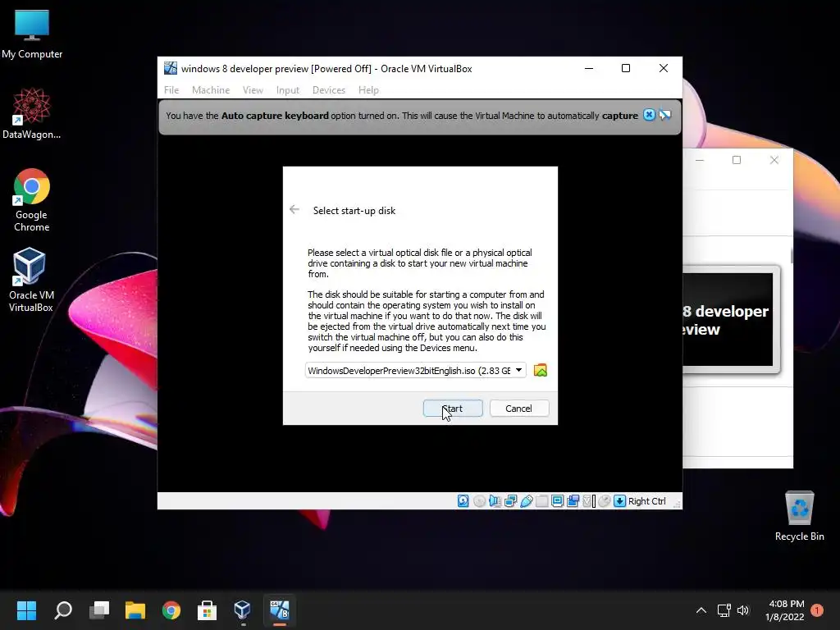Open the Machine menu
The width and height of the screenshot is (840, 630).
click(x=211, y=90)
